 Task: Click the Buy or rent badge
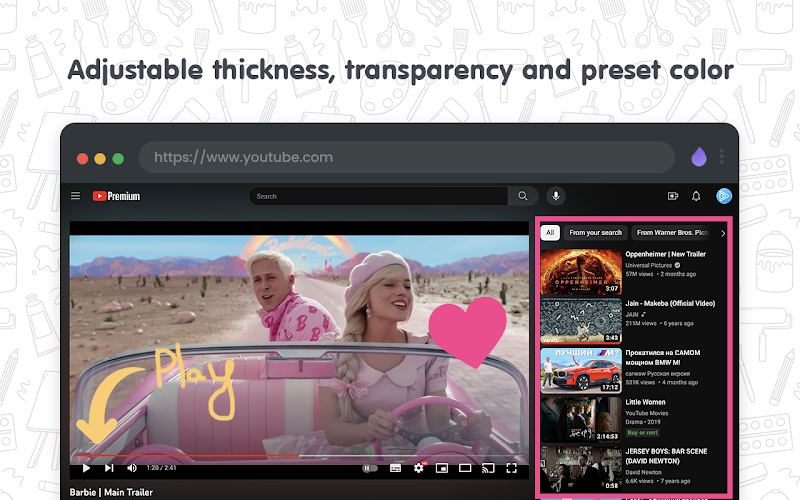point(642,433)
